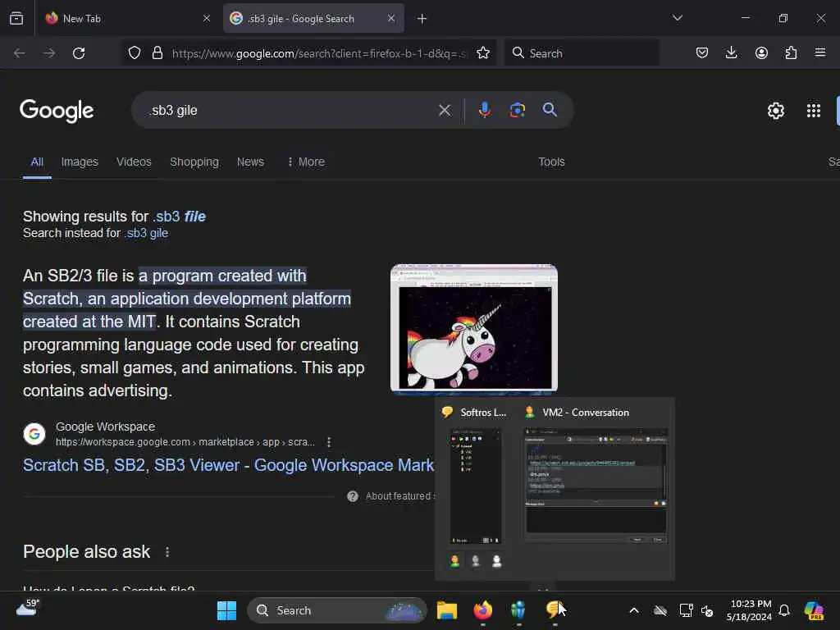This screenshot has width=840, height=630.
Task: Open the network display tray icon
Action: (x=686, y=610)
